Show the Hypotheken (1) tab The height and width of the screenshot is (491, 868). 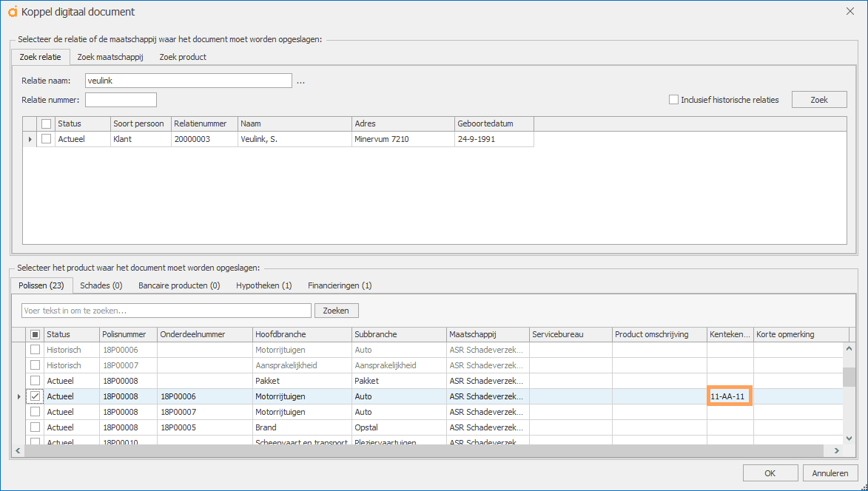(x=264, y=285)
